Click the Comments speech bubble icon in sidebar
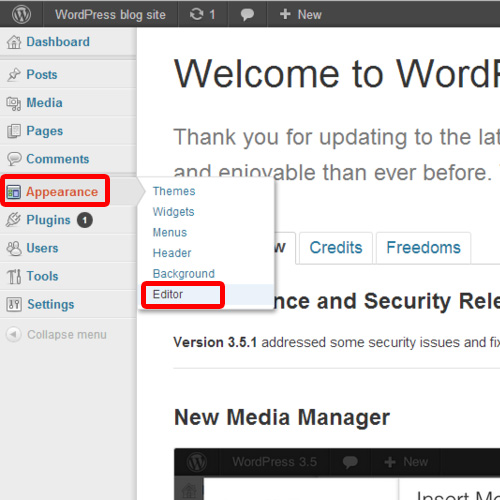The width and height of the screenshot is (500, 500). click(14, 159)
